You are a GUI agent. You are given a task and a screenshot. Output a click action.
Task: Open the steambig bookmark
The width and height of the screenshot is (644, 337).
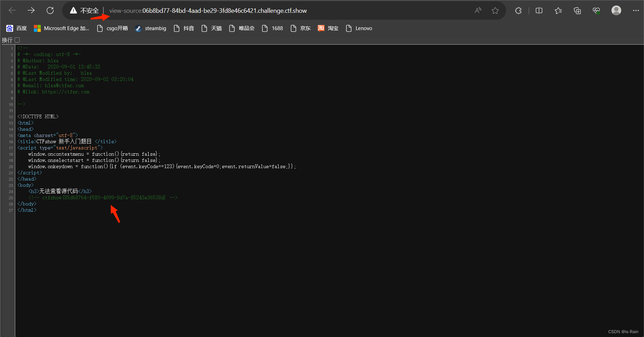pyautogui.click(x=150, y=28)
